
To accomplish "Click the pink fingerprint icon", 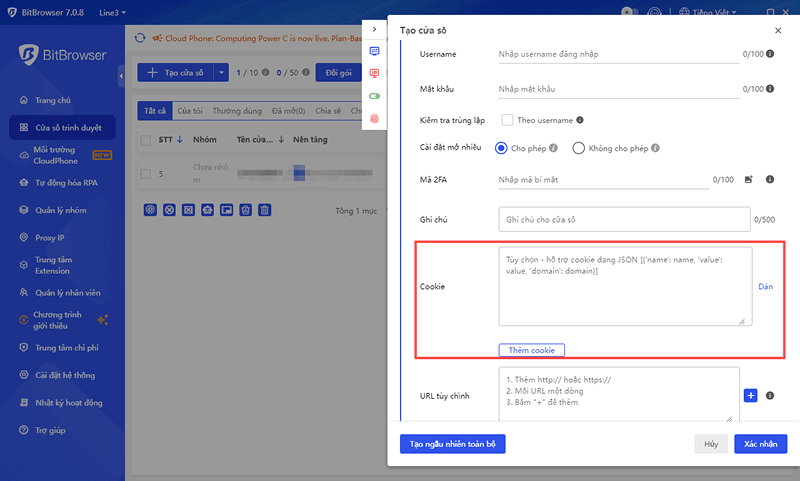I will pos(375,118).
